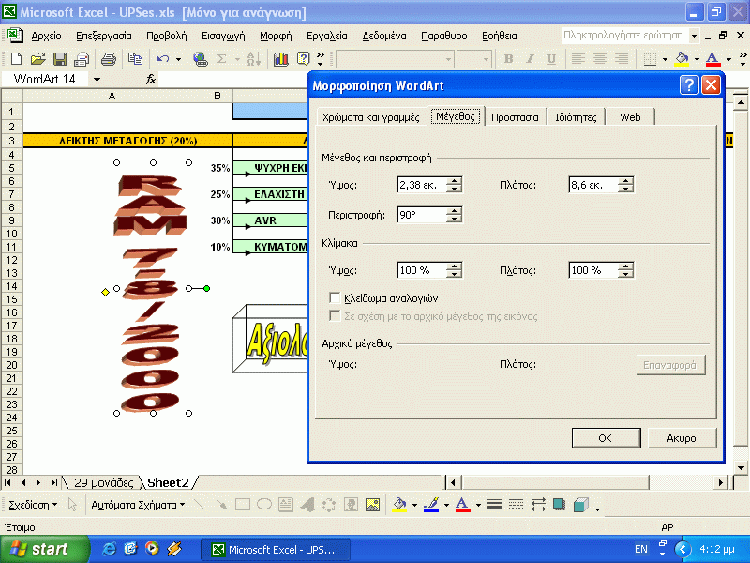Click the Undo arrow icon
Screen dimensions: 750x563
[163, 59]
